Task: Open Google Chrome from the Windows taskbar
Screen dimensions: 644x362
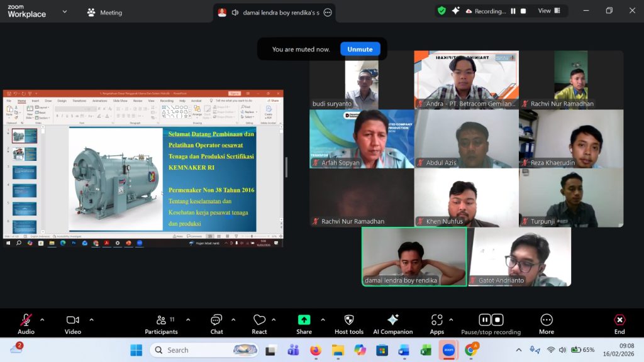Action: tap(470, 350)
